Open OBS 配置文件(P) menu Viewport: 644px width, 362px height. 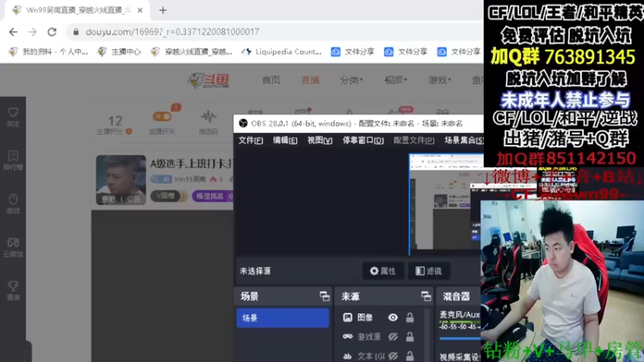click(414, 140)
